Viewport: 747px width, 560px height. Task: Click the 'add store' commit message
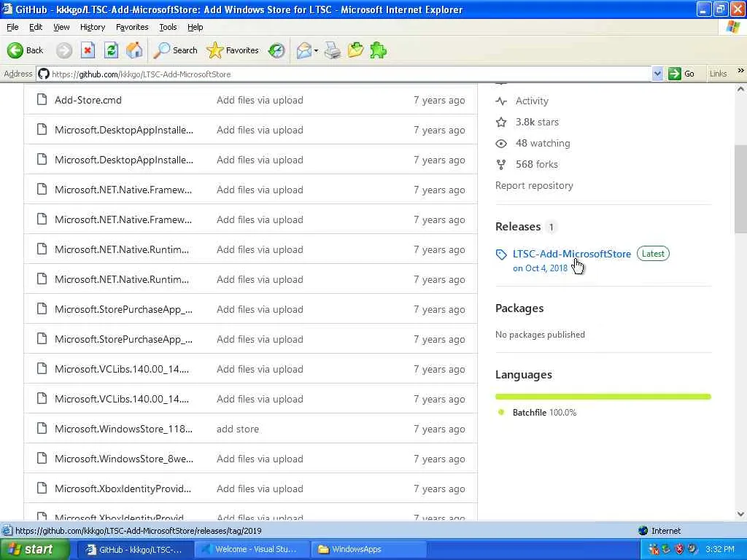pyautogui.click(x=238, y=429)
